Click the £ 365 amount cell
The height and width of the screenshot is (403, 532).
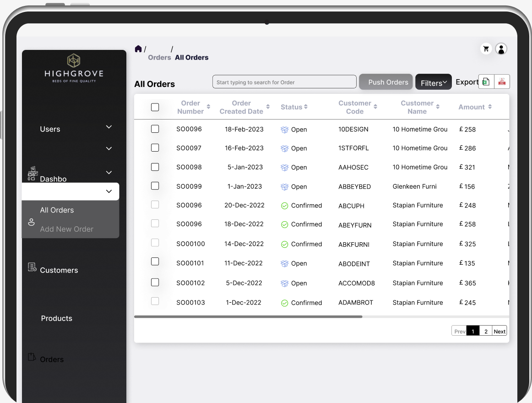coord(467,283)
